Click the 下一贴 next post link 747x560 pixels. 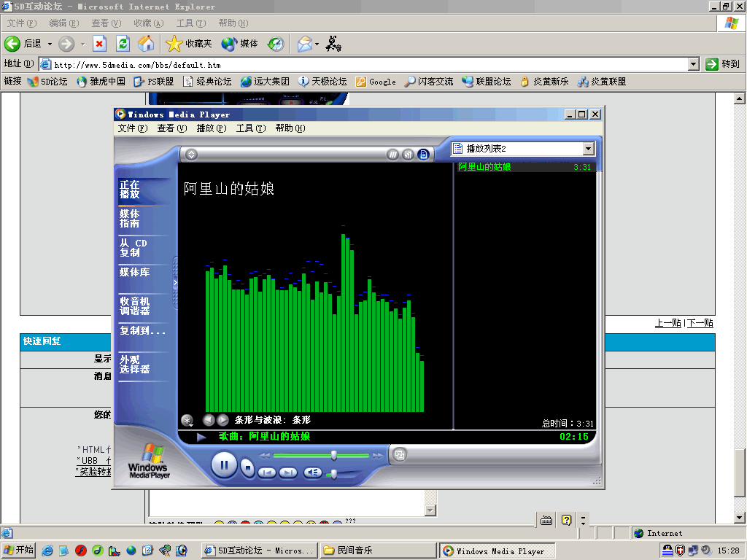[x=700, y=323]
